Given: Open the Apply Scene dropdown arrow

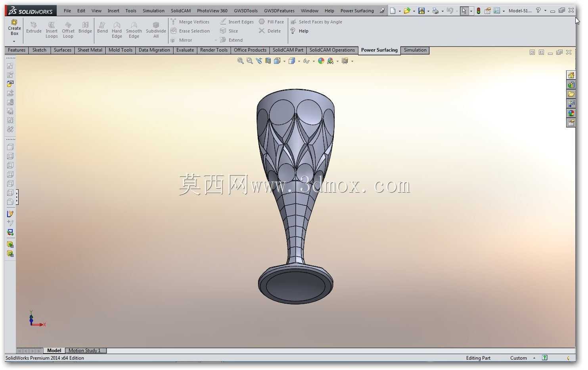Looking at the screenshot, I should (x=337, y=61).
